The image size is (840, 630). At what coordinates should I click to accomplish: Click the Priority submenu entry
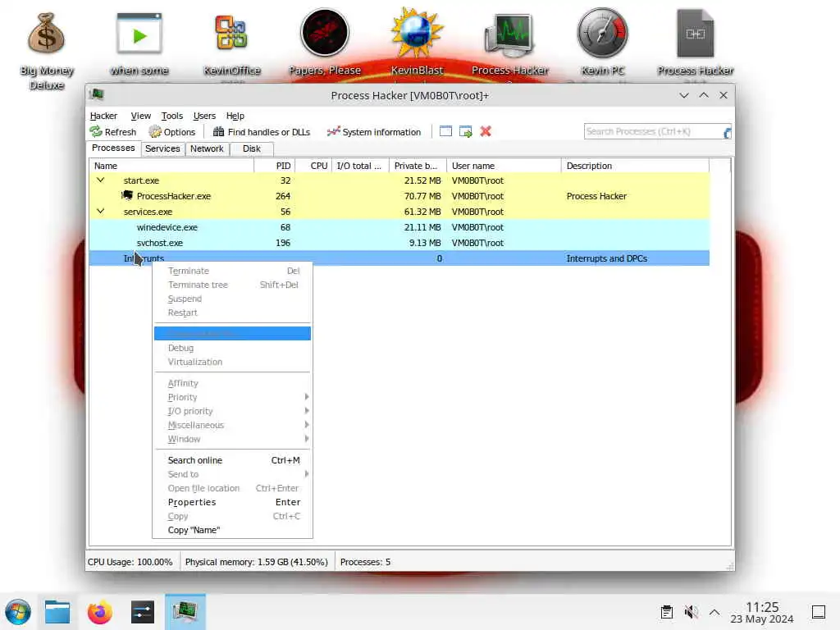[x=232, y=397]
